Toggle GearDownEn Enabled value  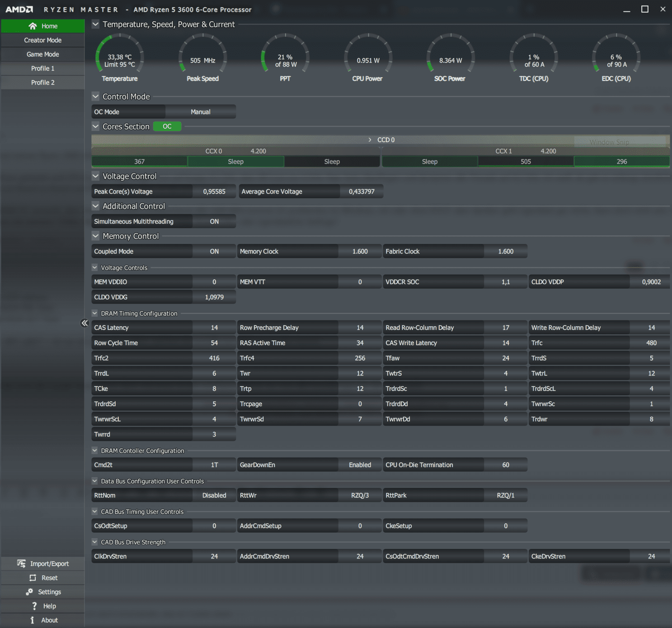(360, 465)
